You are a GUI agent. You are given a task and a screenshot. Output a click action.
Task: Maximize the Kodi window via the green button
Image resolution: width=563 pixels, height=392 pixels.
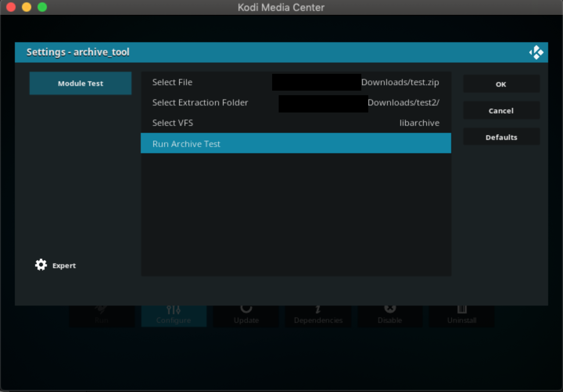[42, 7]
